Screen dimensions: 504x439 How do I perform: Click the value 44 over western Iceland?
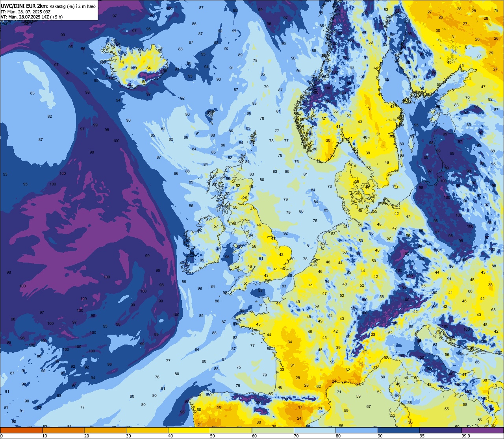122,63
